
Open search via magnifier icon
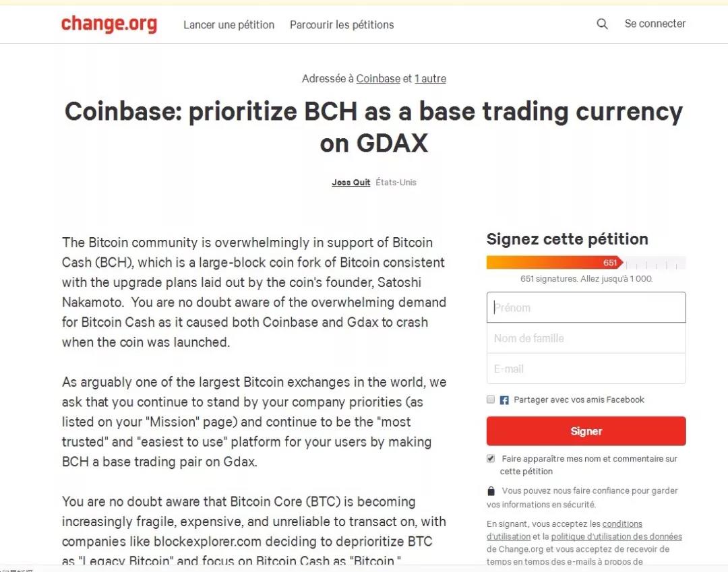tap(602, 24)
